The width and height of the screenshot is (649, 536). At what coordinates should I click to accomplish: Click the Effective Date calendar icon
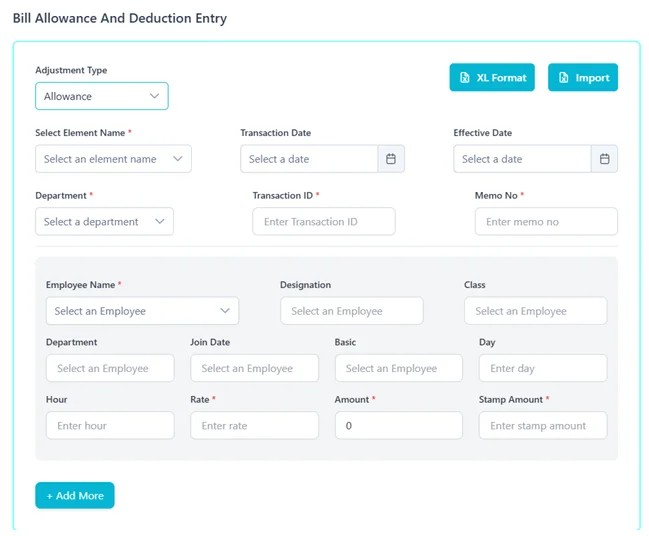[x=604, y=159]
